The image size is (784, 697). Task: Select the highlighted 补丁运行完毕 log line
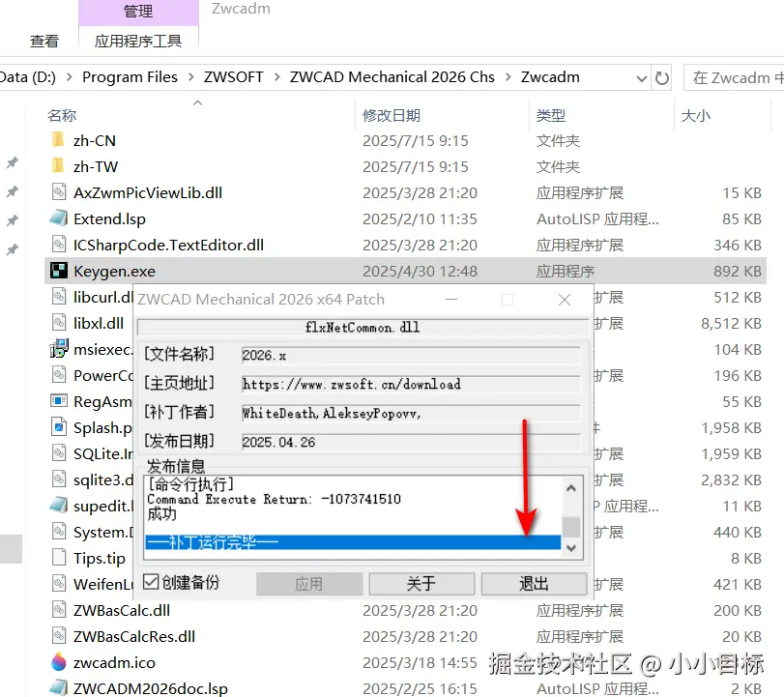353,542
